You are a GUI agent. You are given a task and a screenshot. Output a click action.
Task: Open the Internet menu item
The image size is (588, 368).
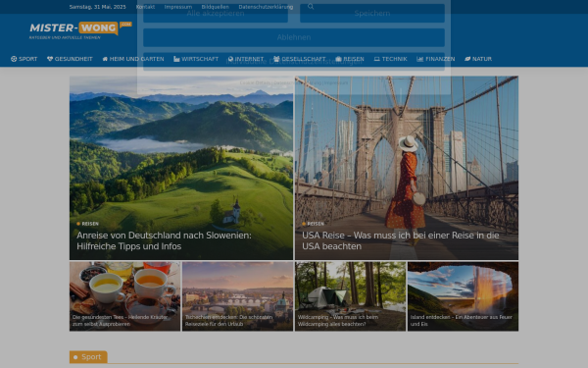tap(246, 59)
